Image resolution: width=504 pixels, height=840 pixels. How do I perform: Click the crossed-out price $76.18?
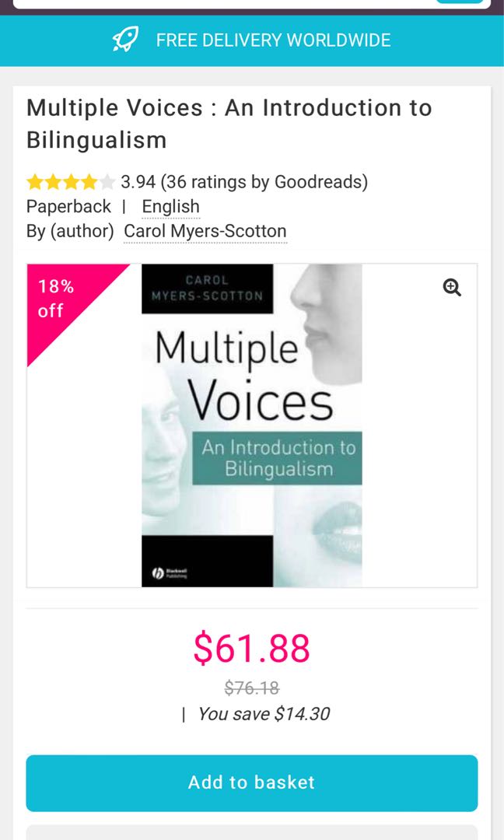251,687
